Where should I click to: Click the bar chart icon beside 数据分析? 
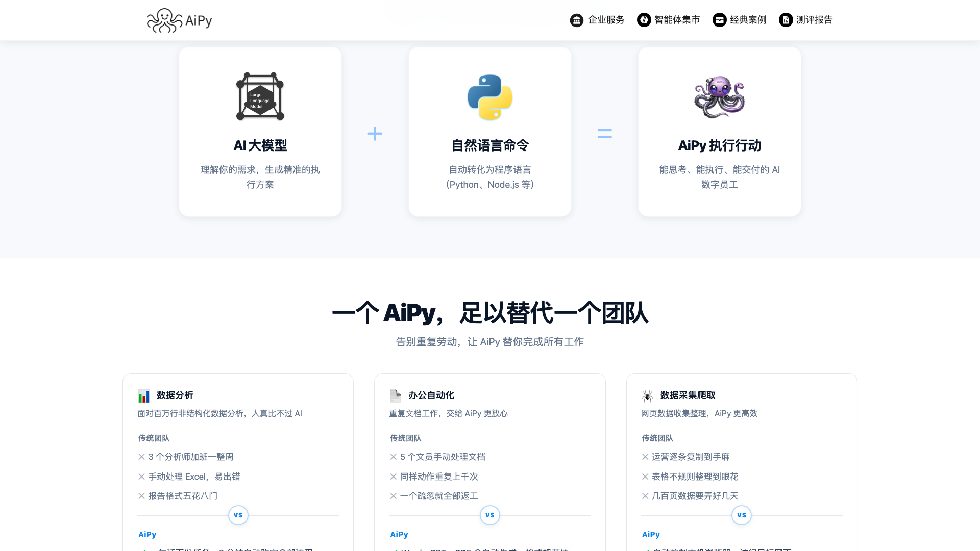pyautogui.click(x=144, y=396)
